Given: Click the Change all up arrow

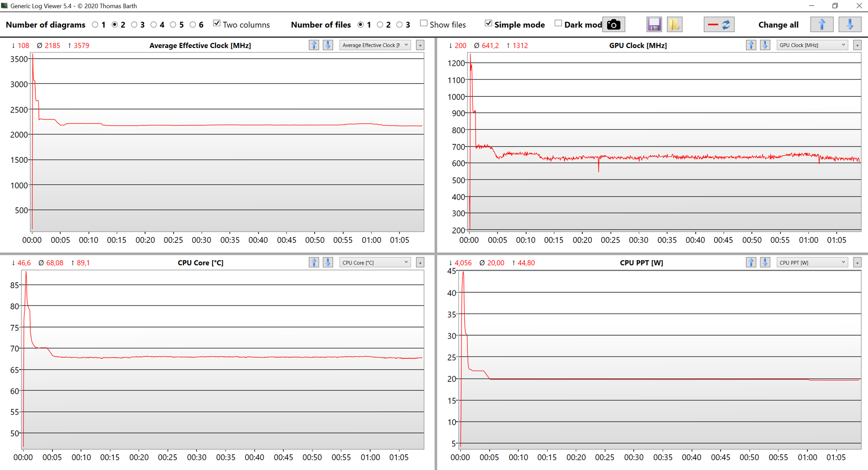Looking at the screenshot, I should [x=821, y=24].
